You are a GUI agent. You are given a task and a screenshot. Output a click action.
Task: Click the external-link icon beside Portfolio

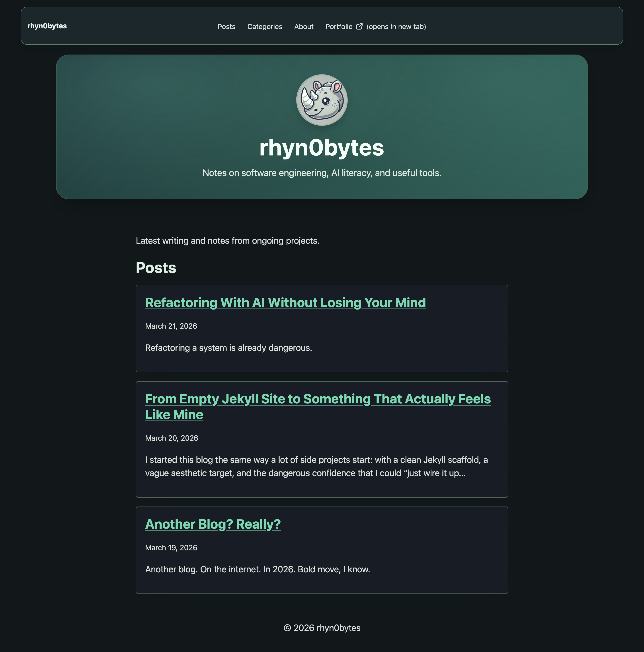tap(359, 26)
